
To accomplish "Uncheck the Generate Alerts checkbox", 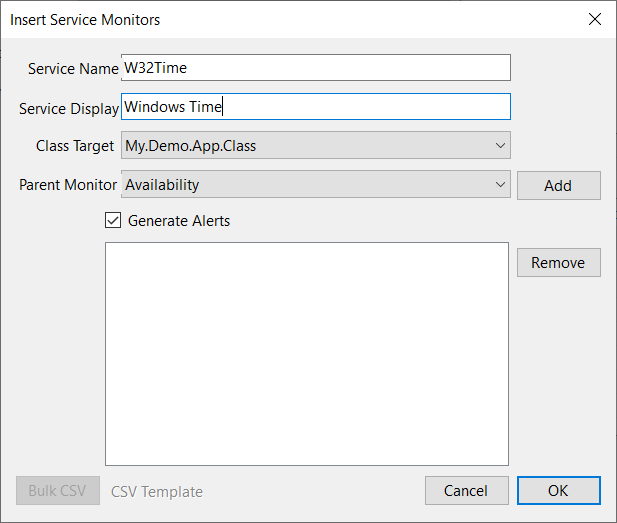I will click(113, 221).
